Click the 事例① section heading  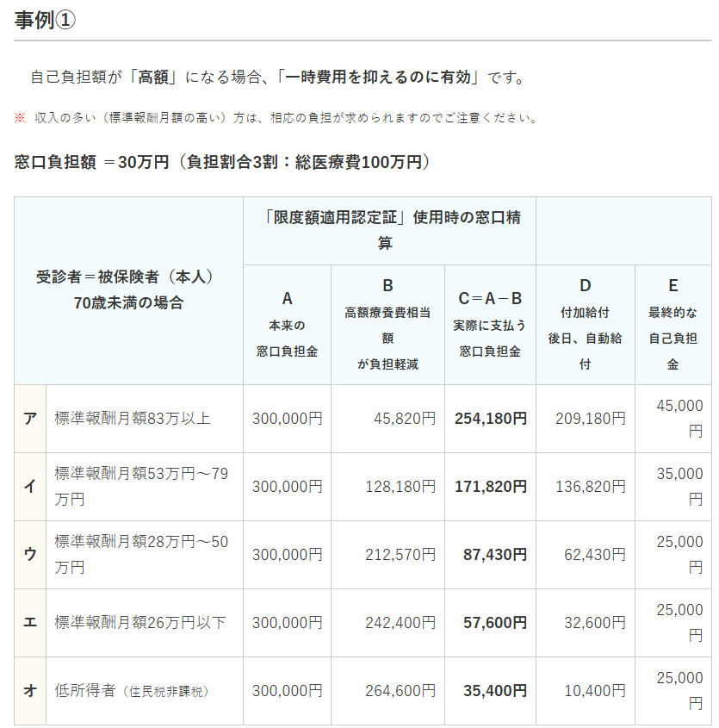(46, 20)
